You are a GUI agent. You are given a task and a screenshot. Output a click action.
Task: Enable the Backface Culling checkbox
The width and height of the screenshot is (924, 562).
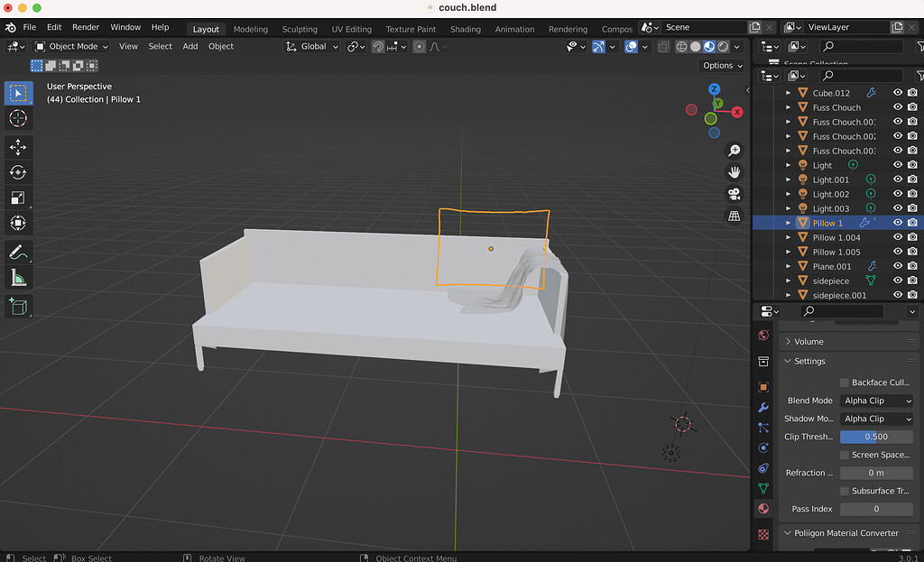click(846, 382)
